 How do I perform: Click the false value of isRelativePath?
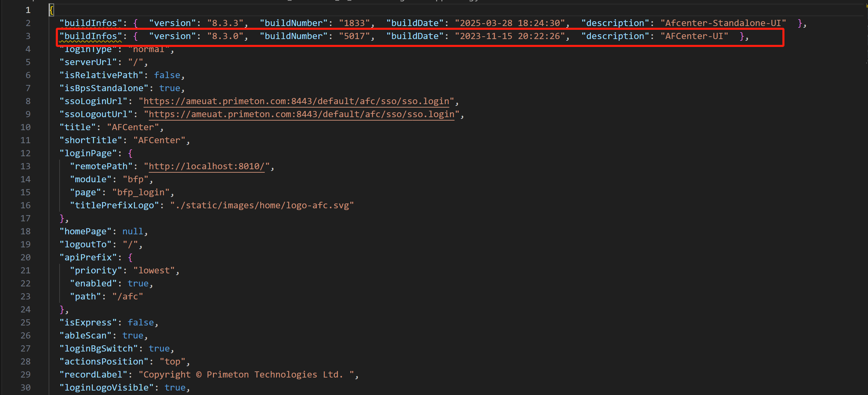167,75
